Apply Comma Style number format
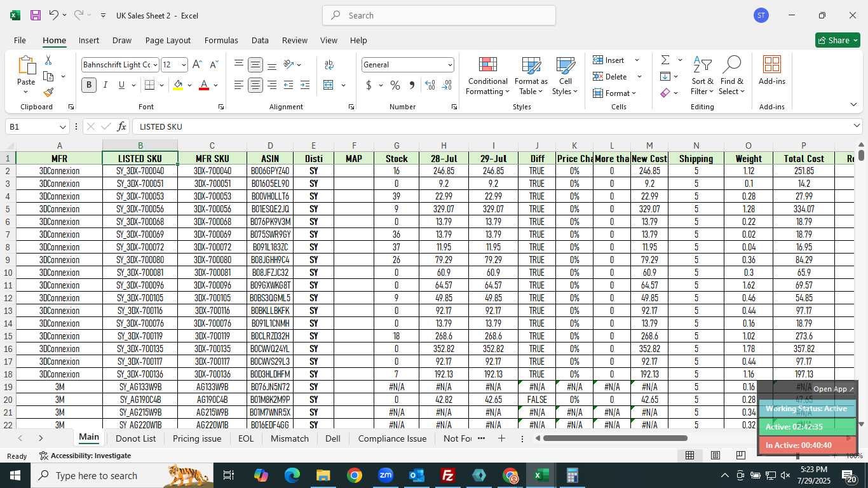 click(x=412, y=85)
